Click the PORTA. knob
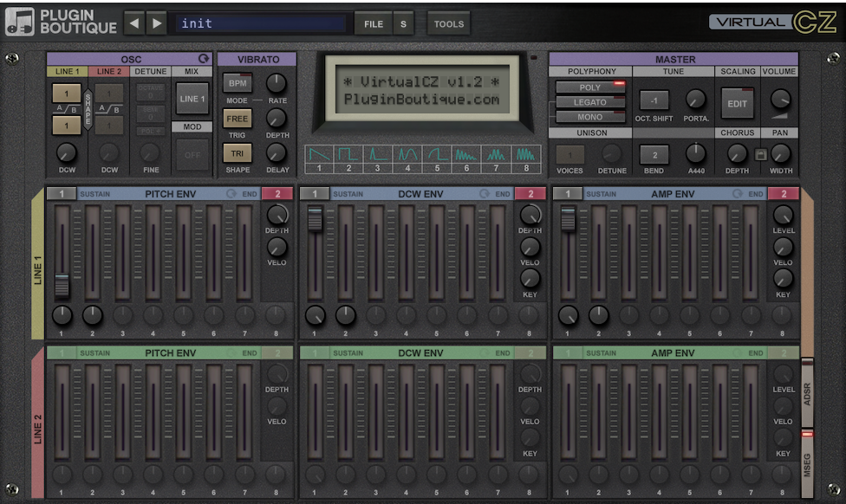 click(695, 100)
